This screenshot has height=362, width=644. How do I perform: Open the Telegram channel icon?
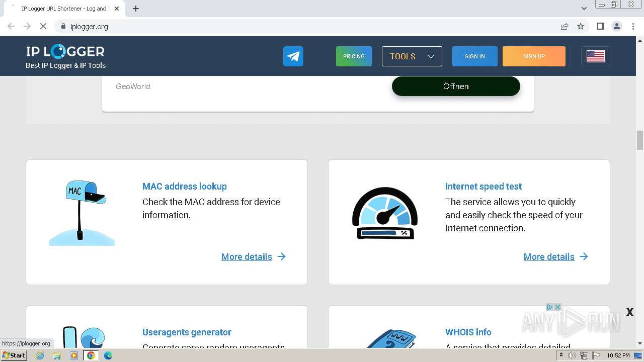[x=293, y=56]
